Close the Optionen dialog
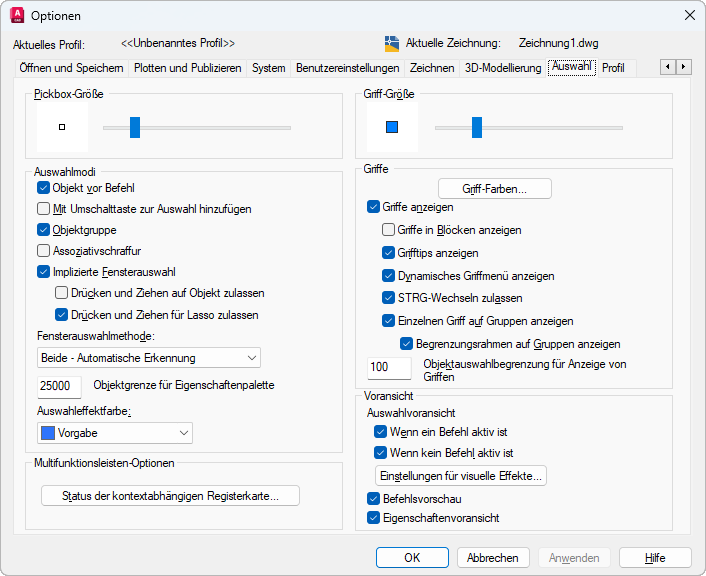 [689, 15]
